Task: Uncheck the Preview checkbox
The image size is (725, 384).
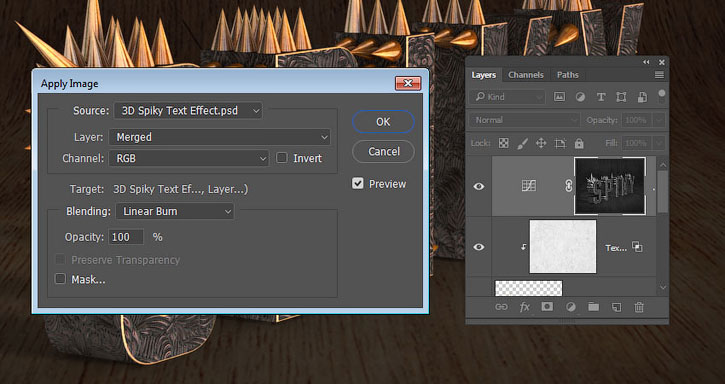Action: click(x=357, y=184)
